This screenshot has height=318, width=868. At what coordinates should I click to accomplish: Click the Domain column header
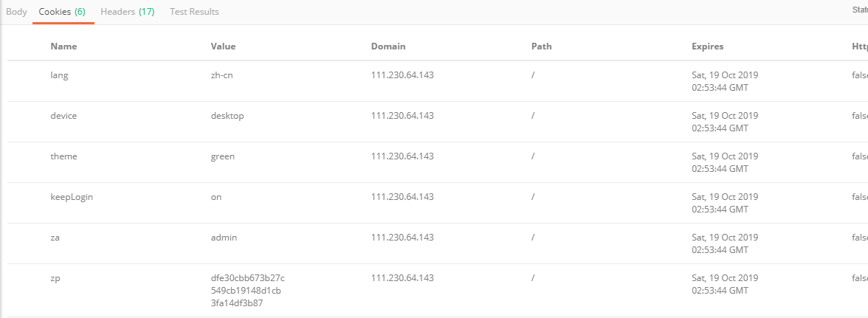coord(388,46)
